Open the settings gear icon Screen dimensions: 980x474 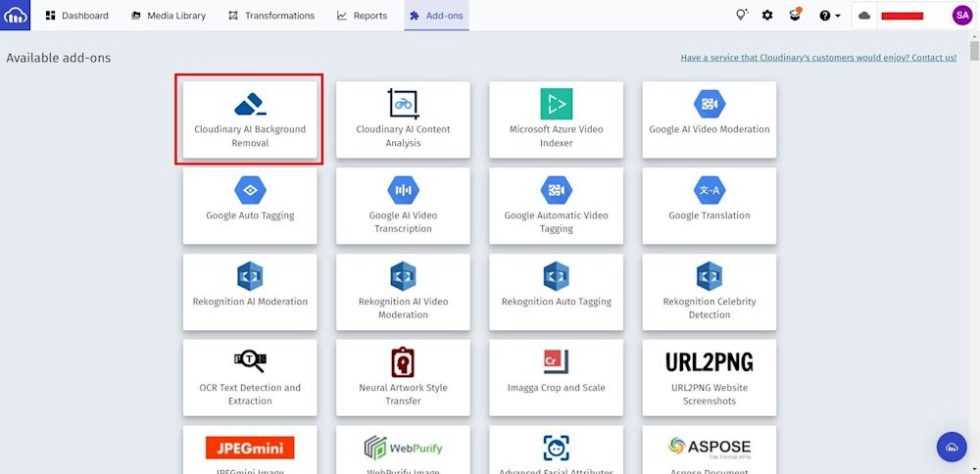[x=767, y=16]
